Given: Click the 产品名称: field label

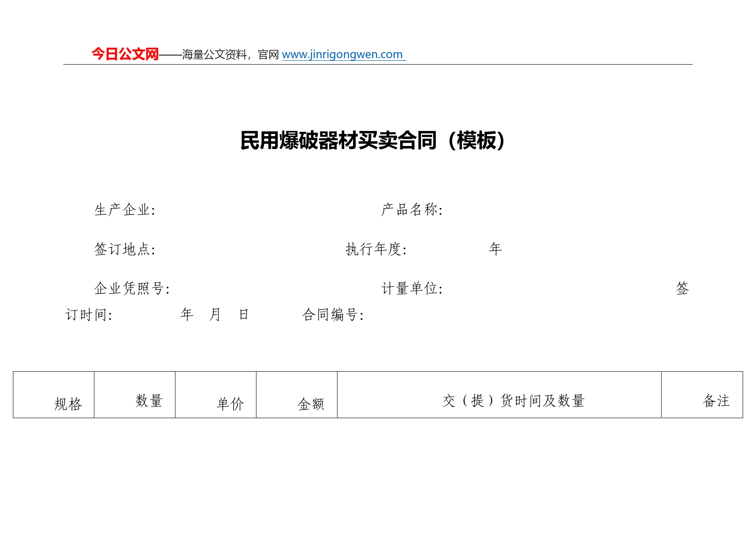Looking at the screenshot, I should [x=412, y=210].
